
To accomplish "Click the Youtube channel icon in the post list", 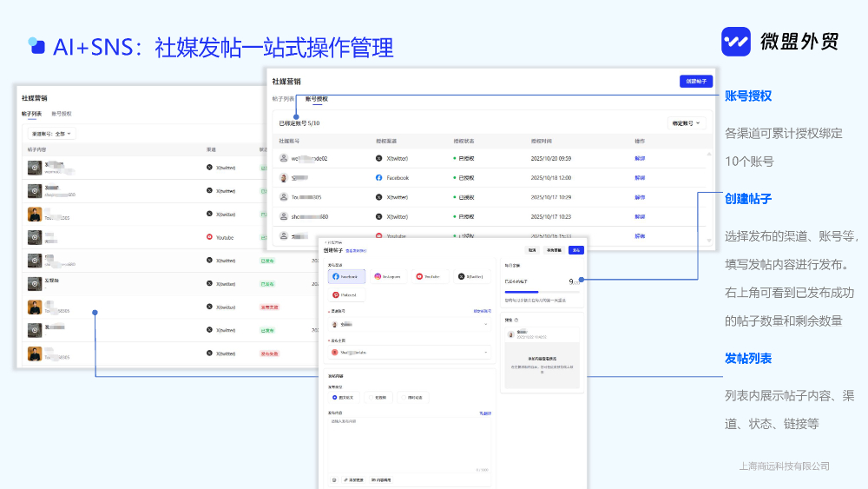I will (209, 237).
